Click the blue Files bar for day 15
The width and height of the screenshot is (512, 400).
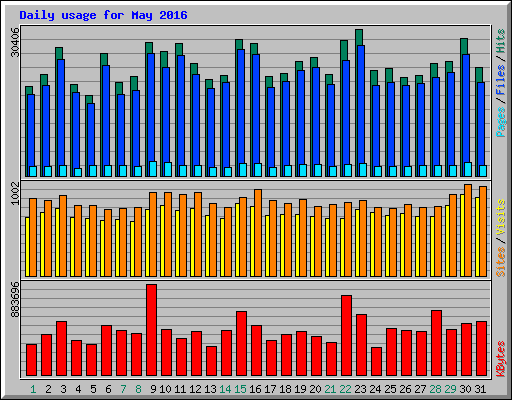241,106
